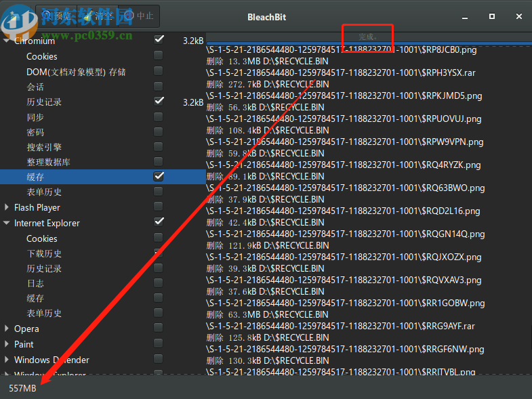Viewport: 532px width, 399px height.
Task: Enable the Chromium Cookies checkbox
Action: 158,55
